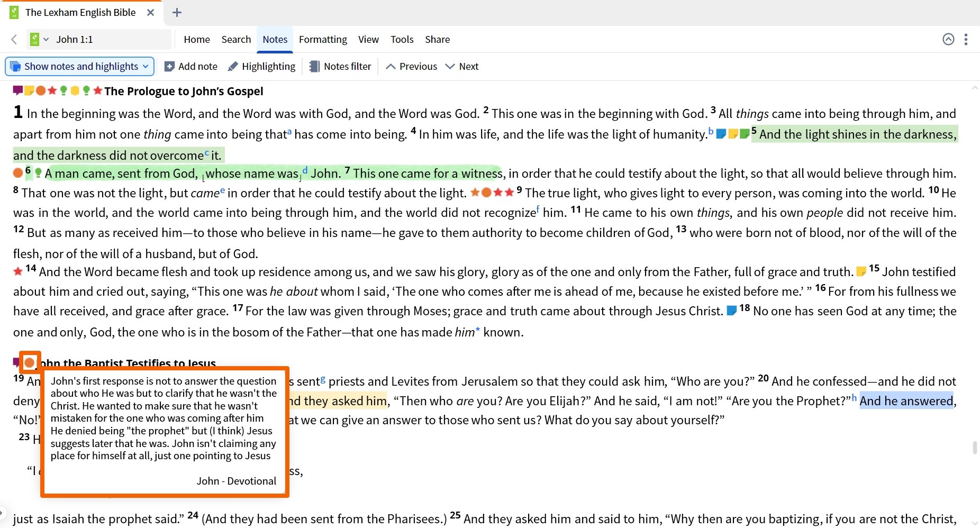980x528 pixels.
Task: Open the yellow note icon before verse 5
Action: [733, 134]
